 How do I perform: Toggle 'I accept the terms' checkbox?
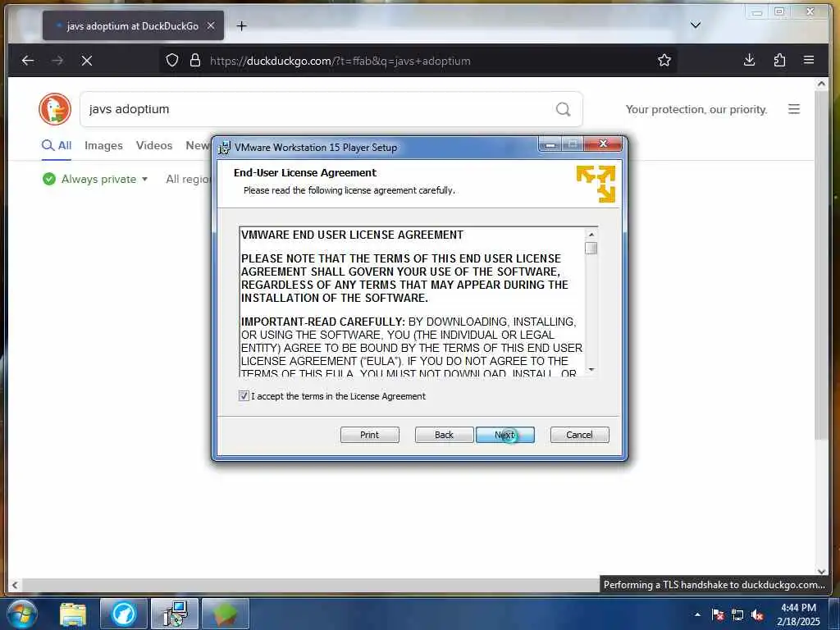(x=244, y=396)
